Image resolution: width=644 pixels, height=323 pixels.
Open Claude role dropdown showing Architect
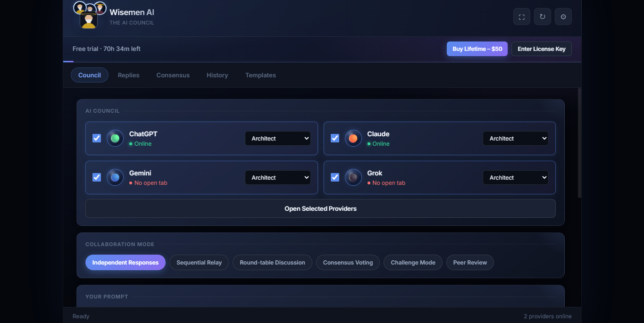(x=516, y=138)
